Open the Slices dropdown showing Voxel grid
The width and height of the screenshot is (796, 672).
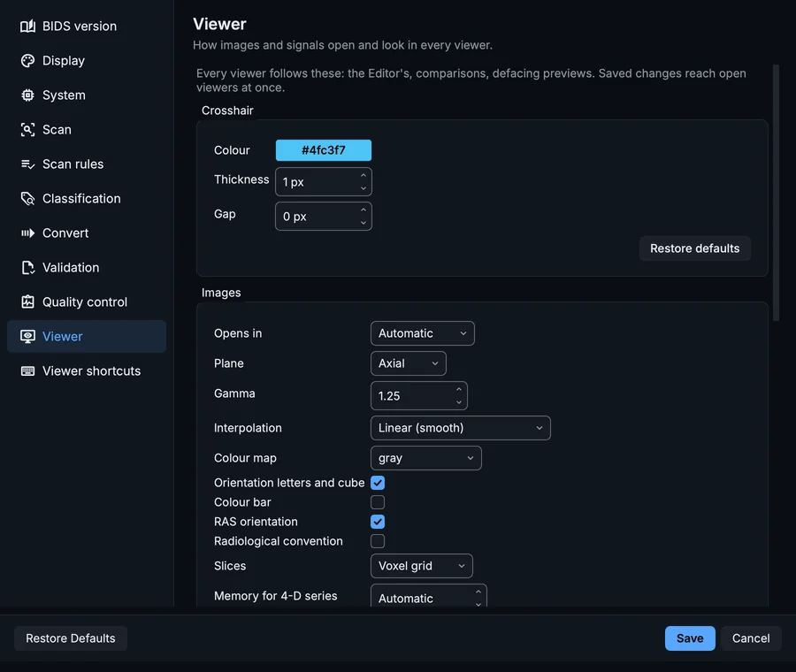(421, 566)
